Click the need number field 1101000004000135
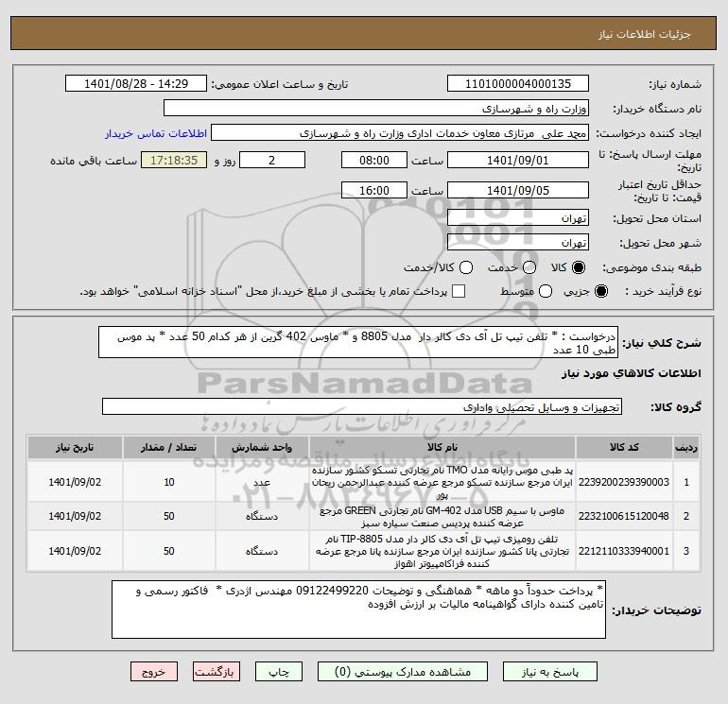The width and height of the screenshot is (728, 704). coord(518,84)
